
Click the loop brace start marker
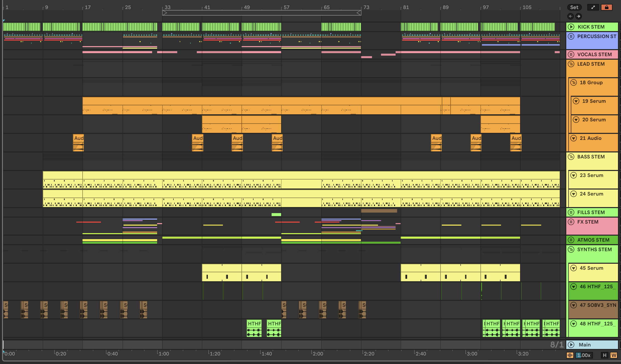pyautogui.click(x=165, y=13)
